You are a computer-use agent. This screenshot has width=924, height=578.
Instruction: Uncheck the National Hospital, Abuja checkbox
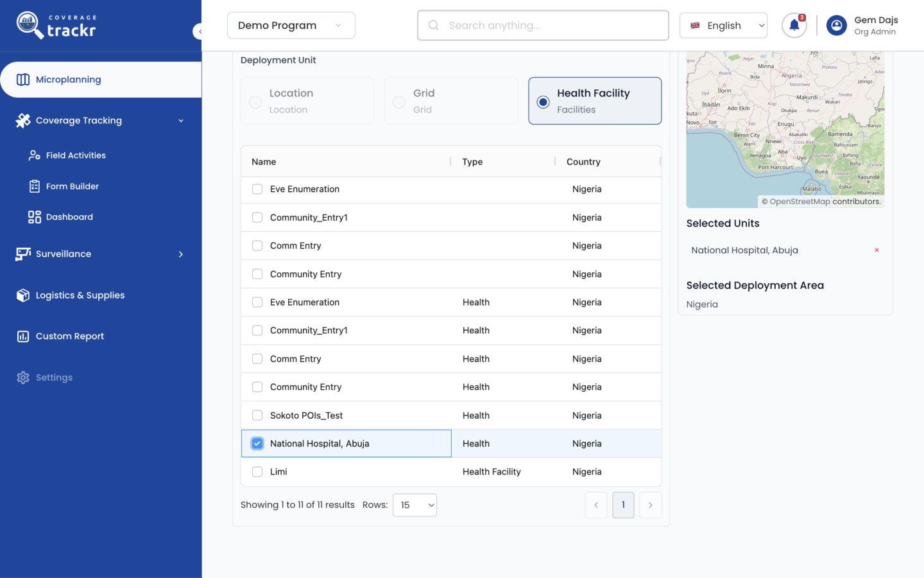(257, 444)
